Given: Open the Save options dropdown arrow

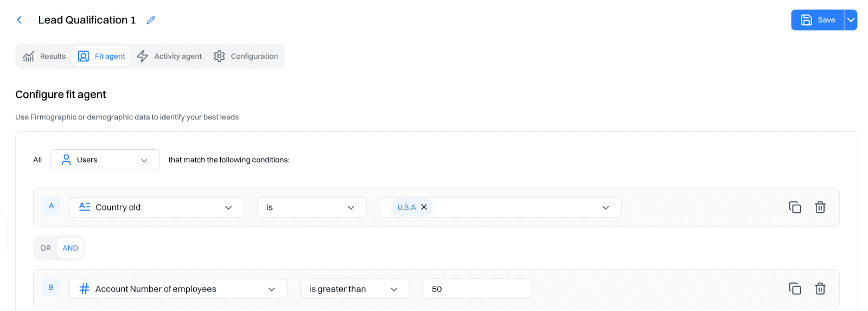Looking at the screenshot, I should coord(851,20).
